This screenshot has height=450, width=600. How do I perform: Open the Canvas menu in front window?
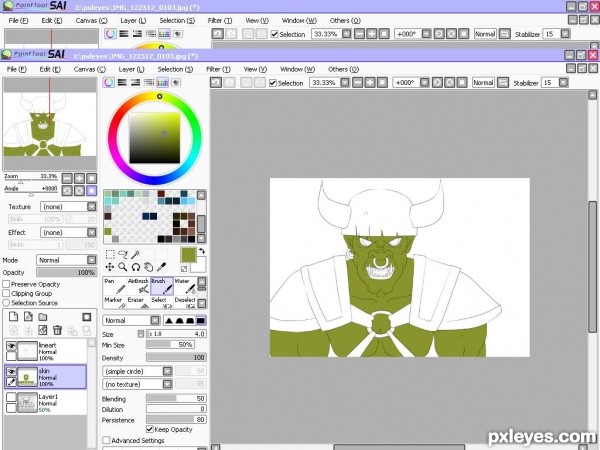90,69
